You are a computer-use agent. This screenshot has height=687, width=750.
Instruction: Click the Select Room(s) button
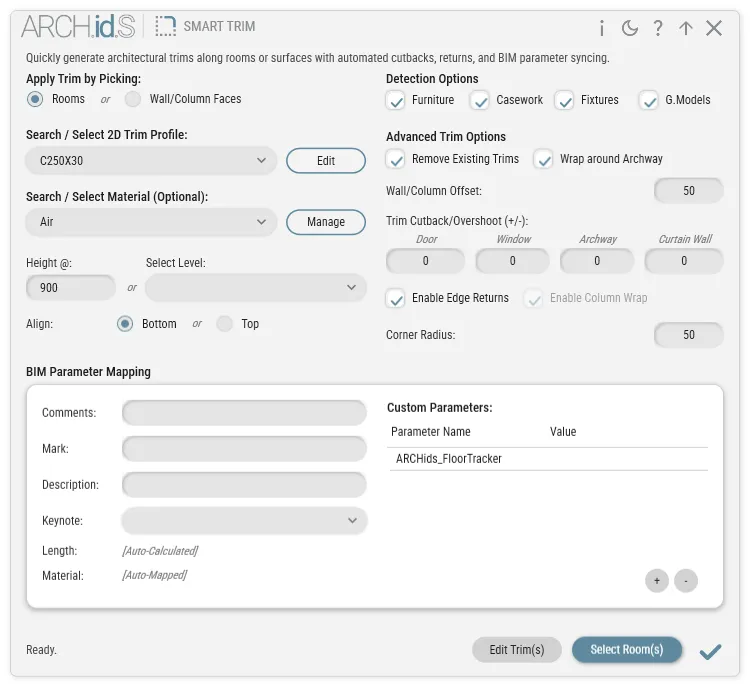coord(627,650)
